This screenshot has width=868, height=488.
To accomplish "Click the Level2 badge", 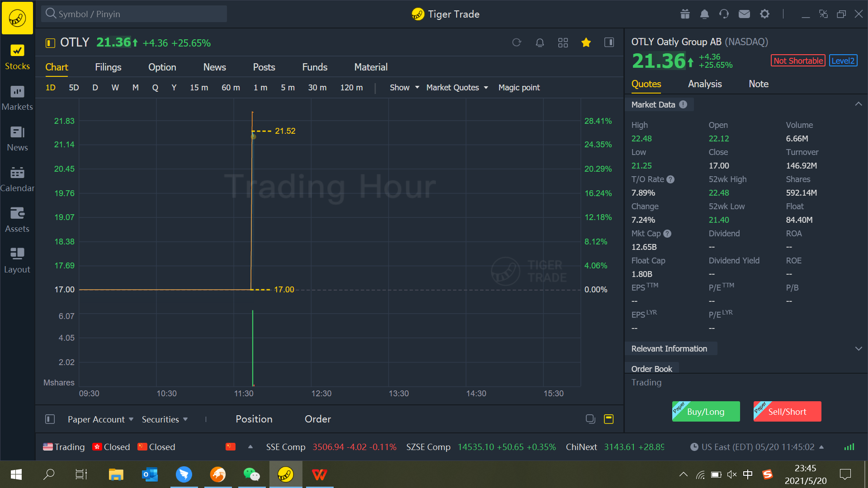I will (x=843, y=61).
